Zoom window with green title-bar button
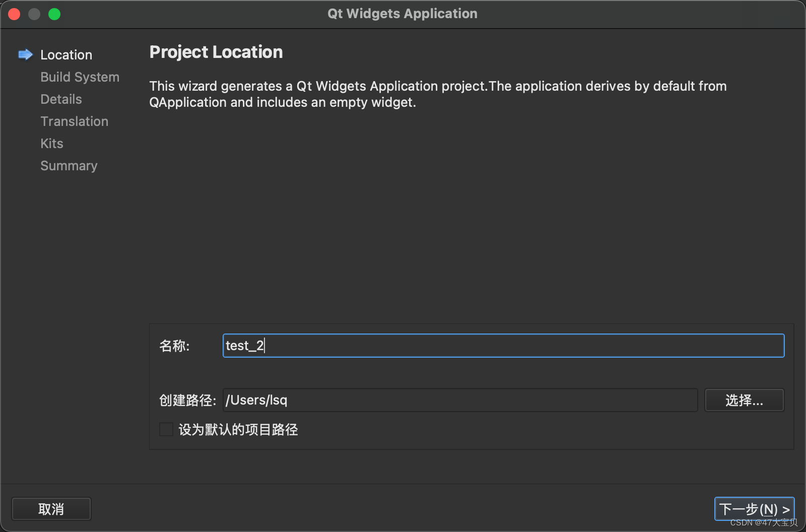This screenshot has height=532, width=806. (54, 14)
